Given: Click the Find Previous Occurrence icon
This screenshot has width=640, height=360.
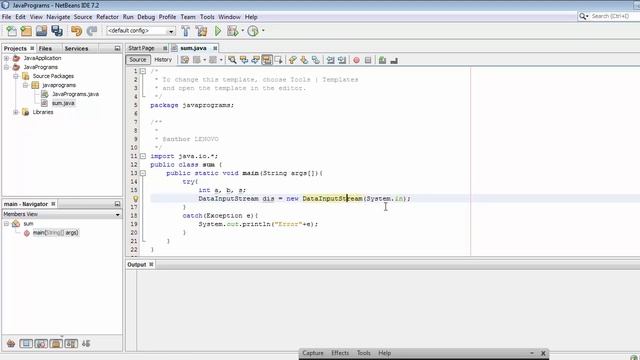Looking at the screenshot, I should (244, 60).
